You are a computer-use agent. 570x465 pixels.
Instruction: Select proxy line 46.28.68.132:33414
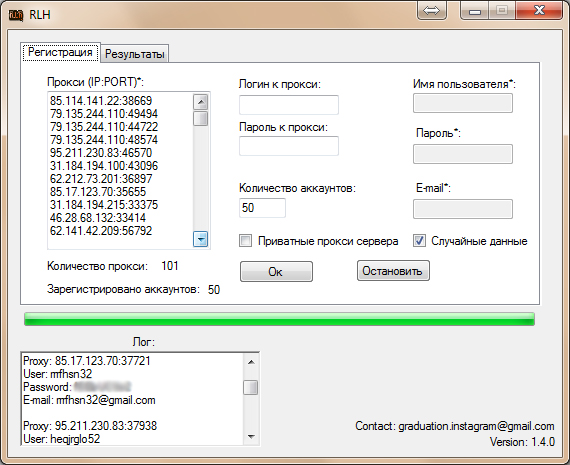pos(98,218)
